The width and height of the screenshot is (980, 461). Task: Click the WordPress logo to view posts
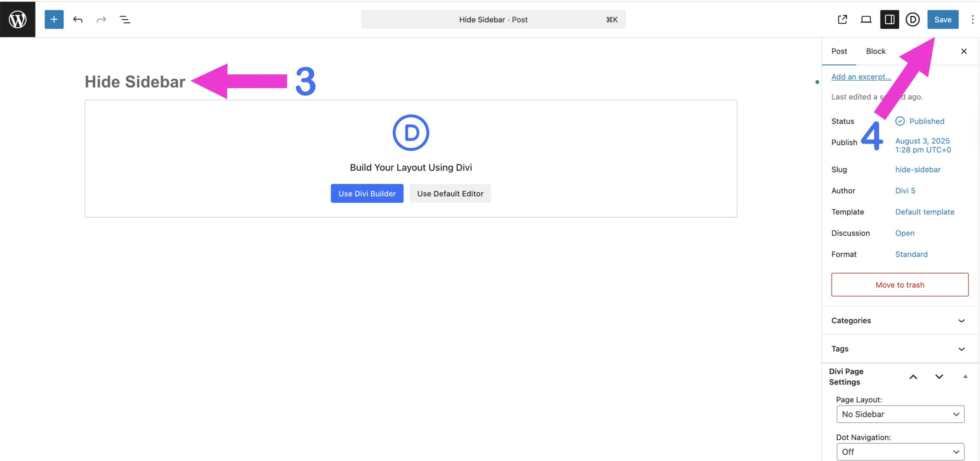(x=18, y=19)
